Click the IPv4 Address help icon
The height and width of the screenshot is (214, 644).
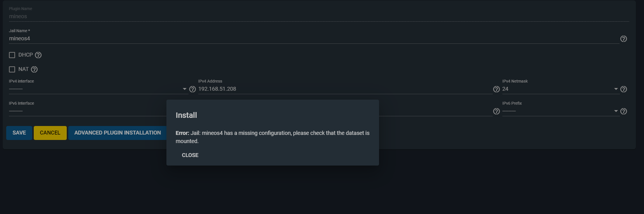coord(496,89)
